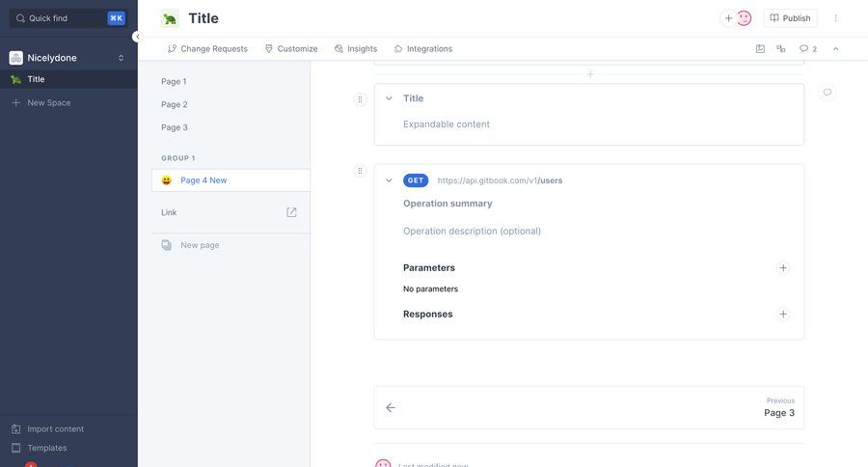Screen dimensions: 868x467
Task: Click the external link icon beside Link
Action: 291,212
